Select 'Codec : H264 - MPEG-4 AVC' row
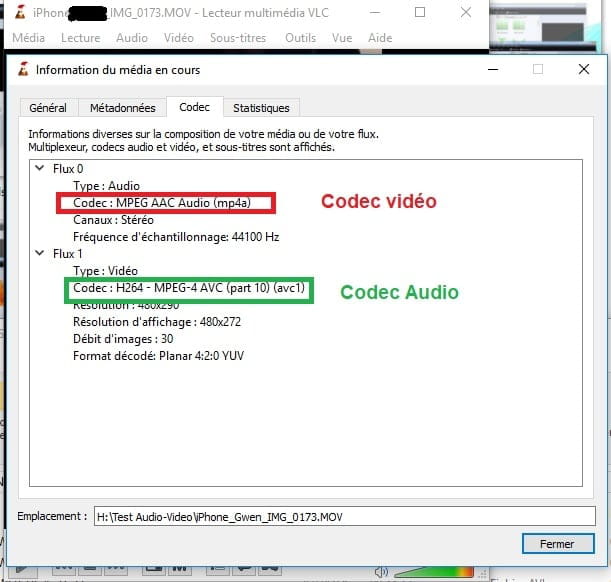 tap(189, 288)
